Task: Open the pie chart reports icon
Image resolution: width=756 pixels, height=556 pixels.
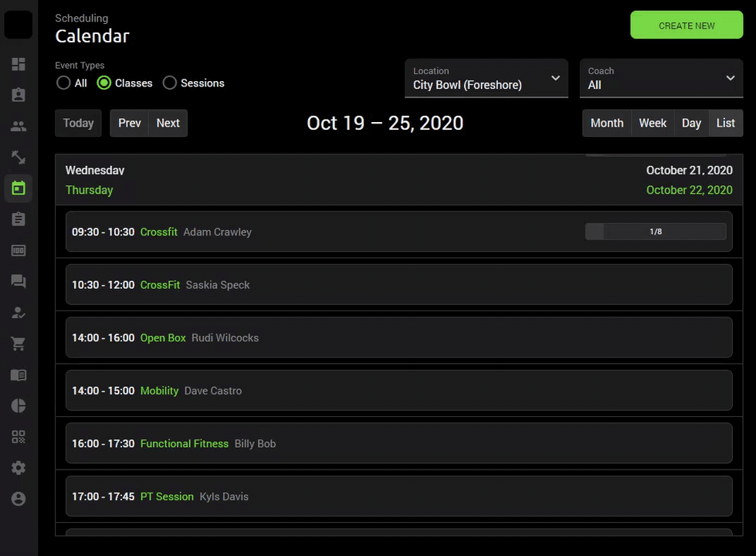Action: 19,405
